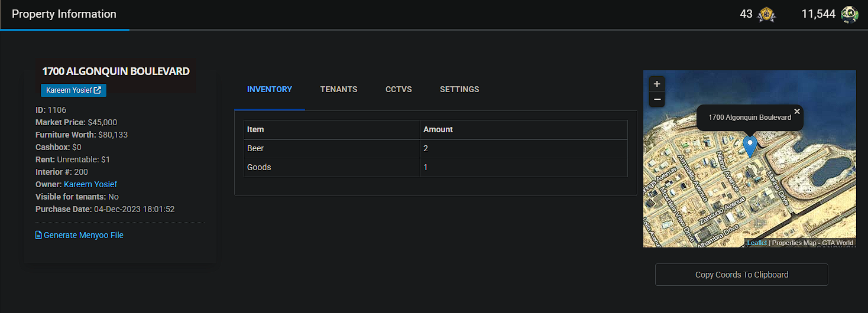Open owner Kareem Yosief profile link

(x=90, y=184)
